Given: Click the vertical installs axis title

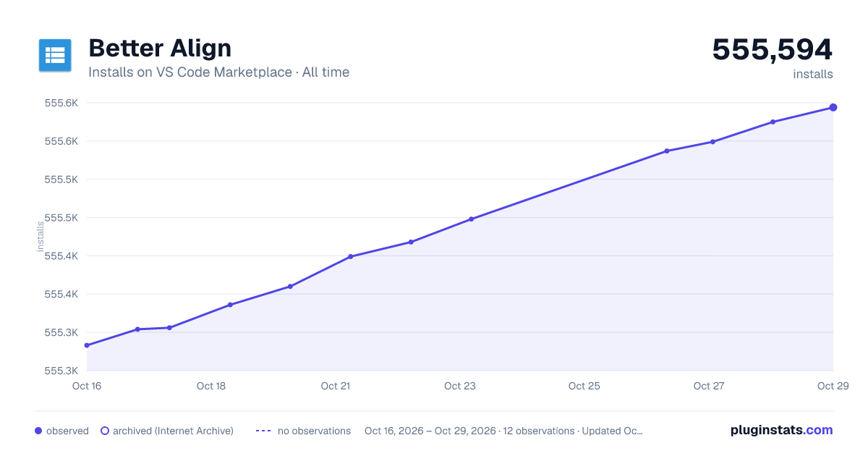Looking at the screenshot, I should pos(41,236).
